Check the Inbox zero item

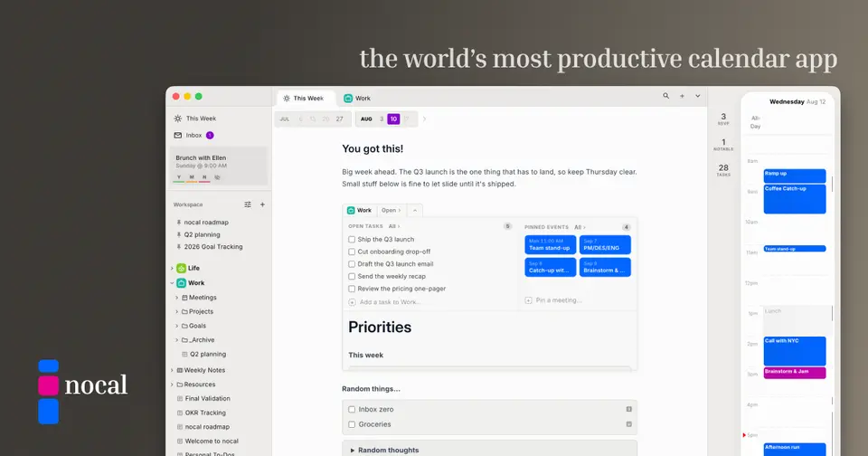352,410
